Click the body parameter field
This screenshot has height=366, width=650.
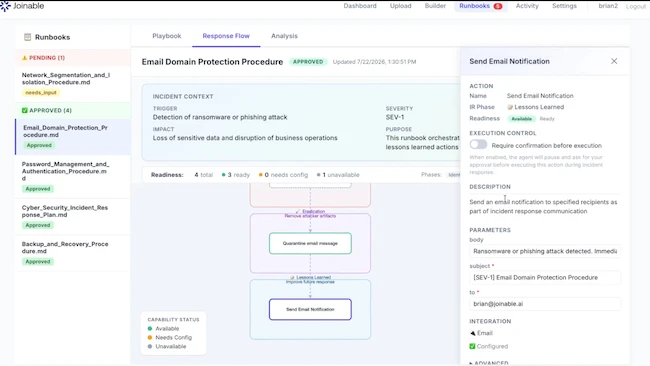(x=545, y=251)
